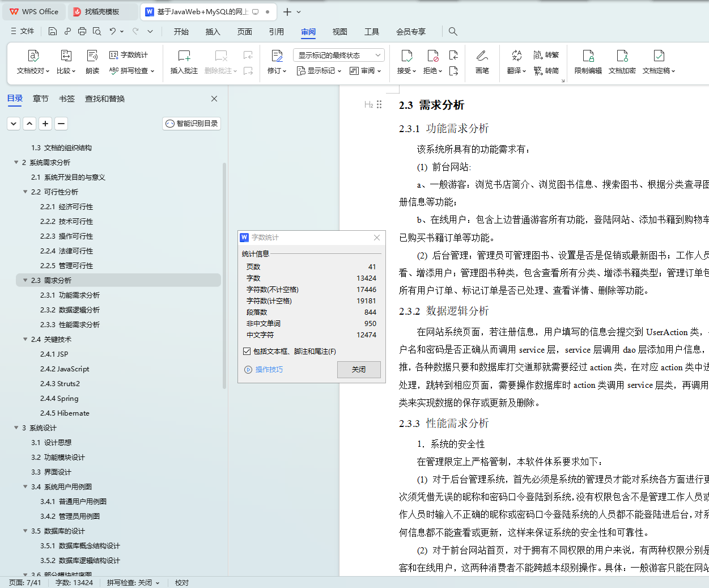Click the Print icon in quick access bar
The height and width of the screenshot is (588, 709).
tap(82, 31)
